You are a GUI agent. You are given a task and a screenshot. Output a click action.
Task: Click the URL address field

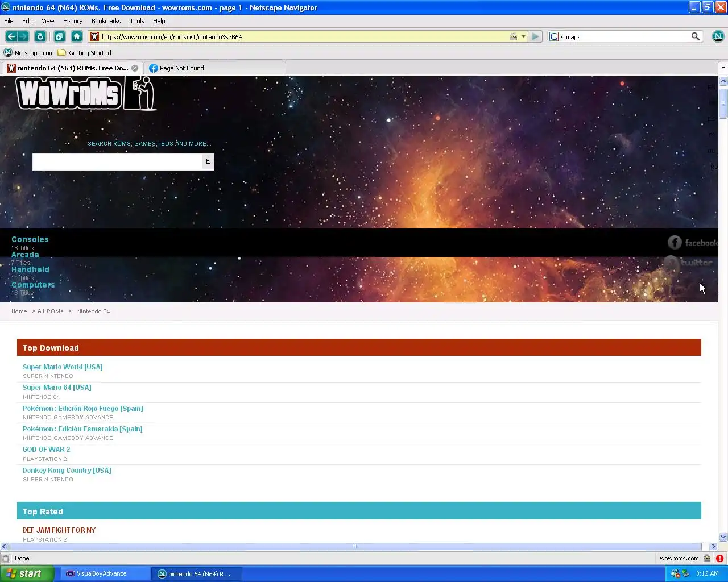[x=304, y=36]
